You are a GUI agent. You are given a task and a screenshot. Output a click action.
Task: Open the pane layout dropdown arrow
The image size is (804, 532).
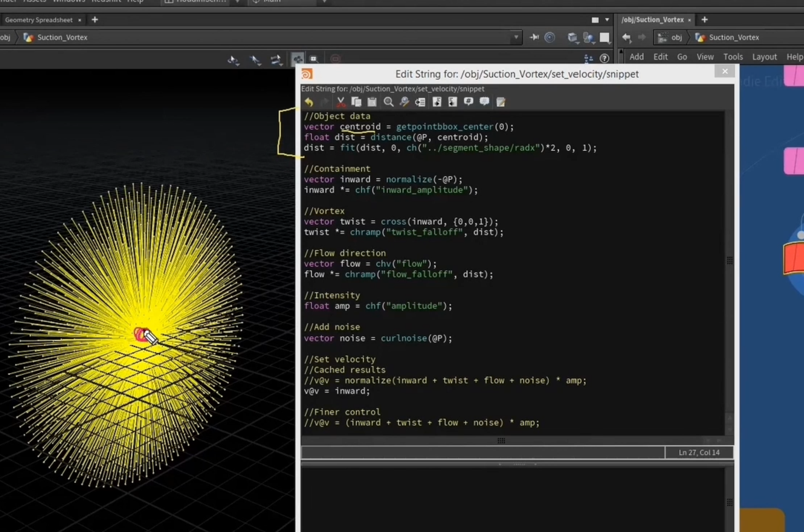(607, 20)
